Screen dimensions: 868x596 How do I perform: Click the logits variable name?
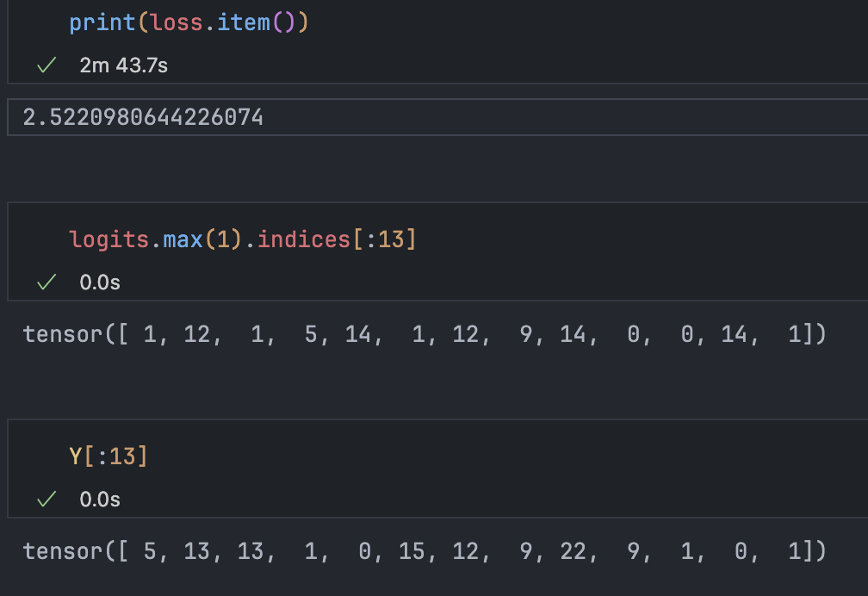coord(108,239)
